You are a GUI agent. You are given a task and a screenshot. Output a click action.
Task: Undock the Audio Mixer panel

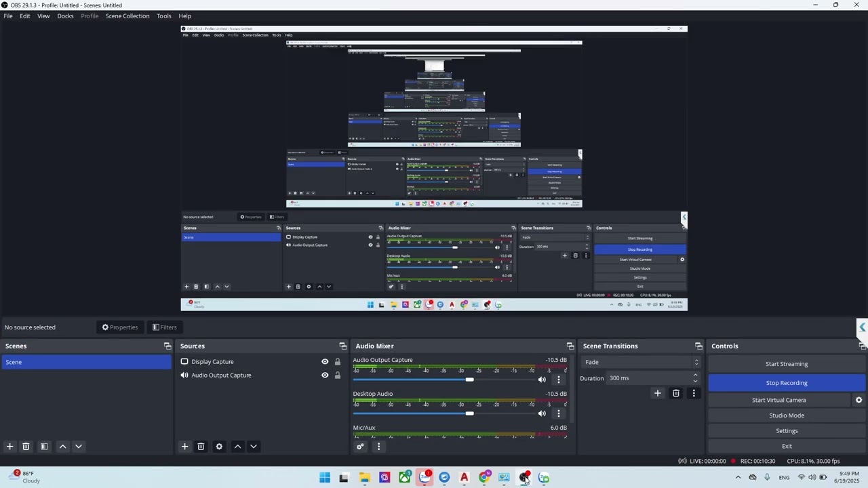click(570, 346)
